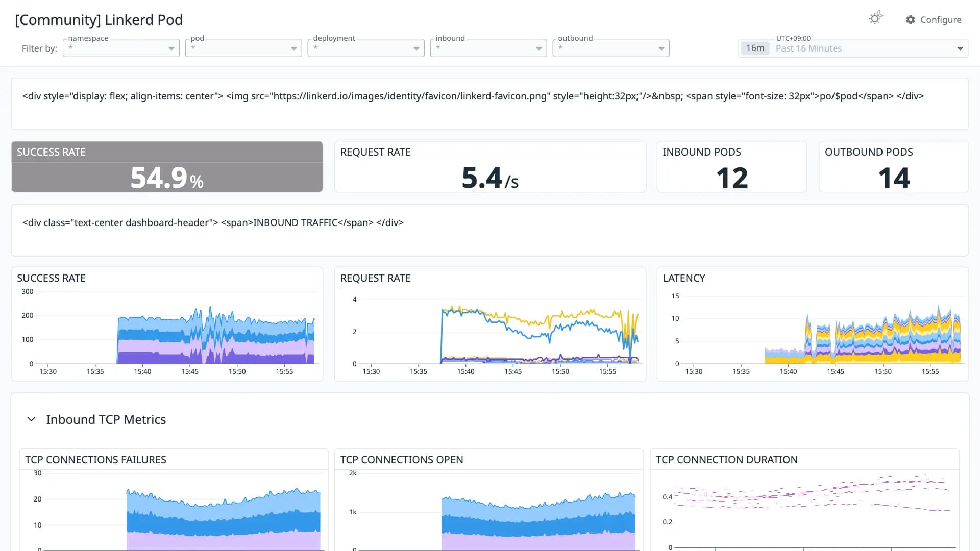980x551 pixels.
Task: Open the inbound filter dropdown
Action: click(x=488, y=48)
